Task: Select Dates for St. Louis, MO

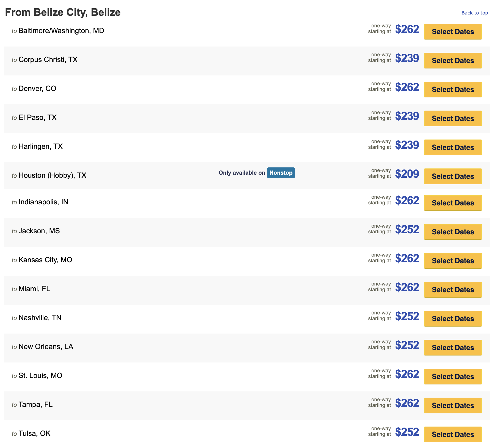Action: [453, 377]
